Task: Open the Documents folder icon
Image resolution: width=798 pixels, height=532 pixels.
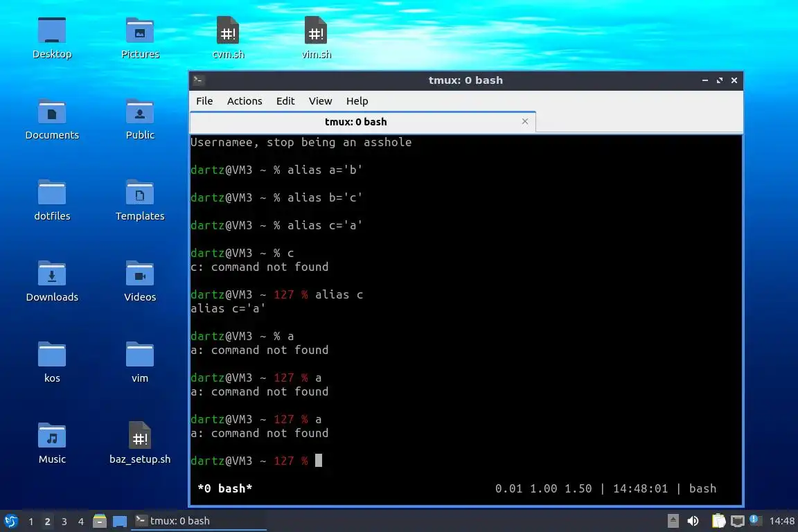Action: (52, 119)
